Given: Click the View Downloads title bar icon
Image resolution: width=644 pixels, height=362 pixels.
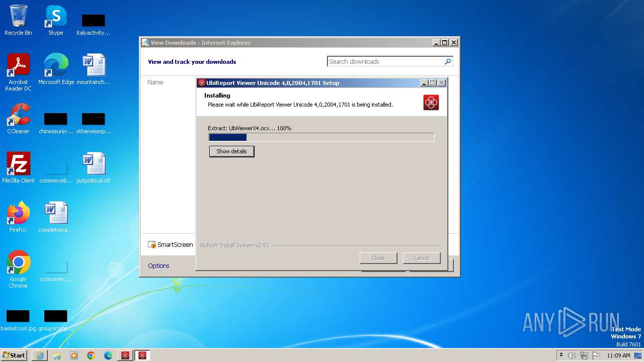Looking at the screenshot, I should tap(145, 43).
